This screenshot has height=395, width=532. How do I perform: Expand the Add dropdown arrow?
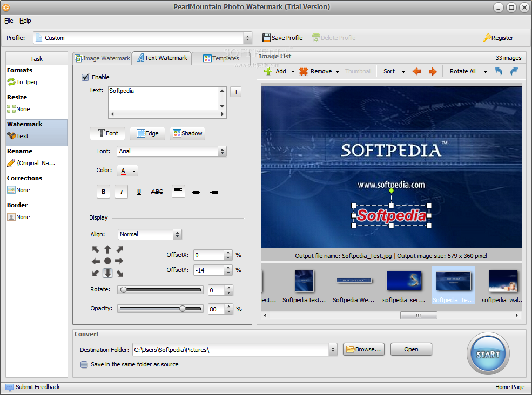point(293,72)
